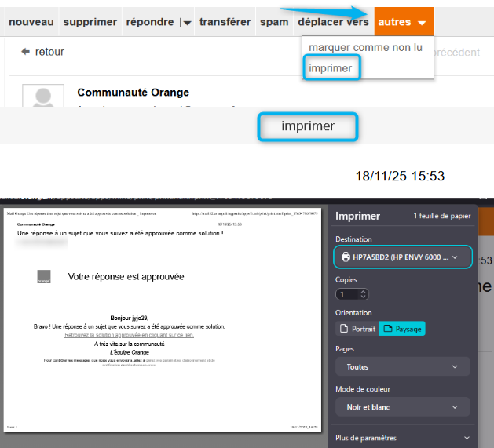
Task: Click the sender avatar for Communauté Orange
Action: tap(42, 96)
